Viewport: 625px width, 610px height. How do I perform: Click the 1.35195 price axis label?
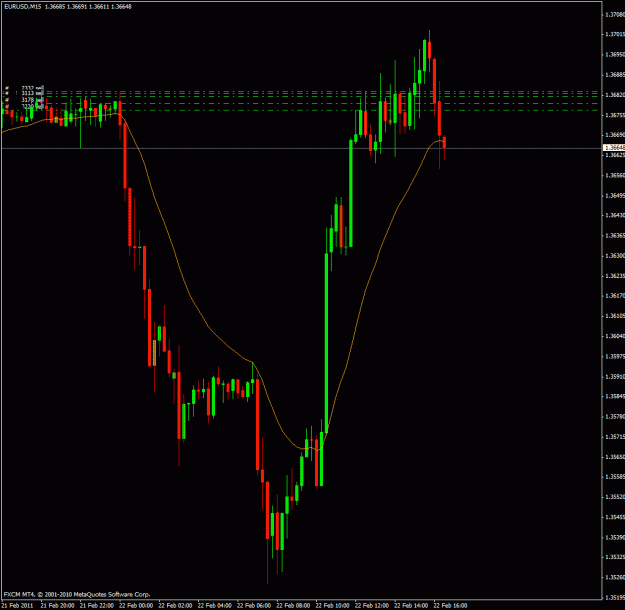[x=615, y=597]
